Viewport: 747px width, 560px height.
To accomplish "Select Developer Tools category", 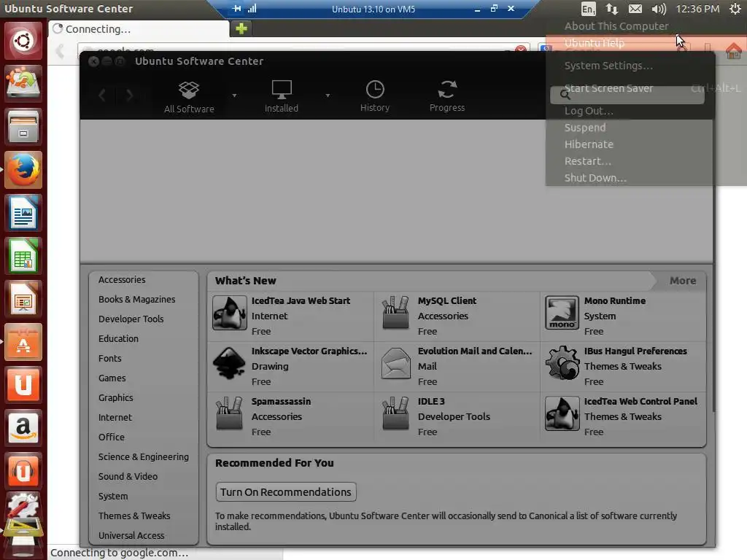I will click(131, 319).
